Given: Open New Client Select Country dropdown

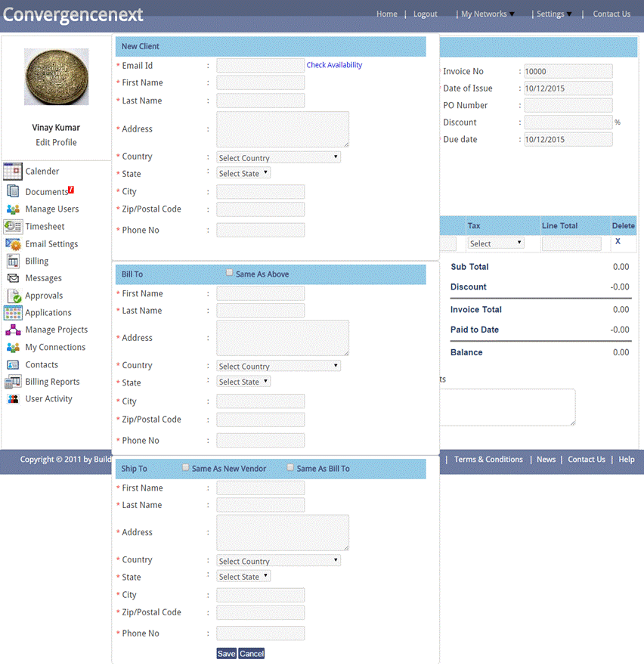Looking at the screenshot, I should (278, 157).
